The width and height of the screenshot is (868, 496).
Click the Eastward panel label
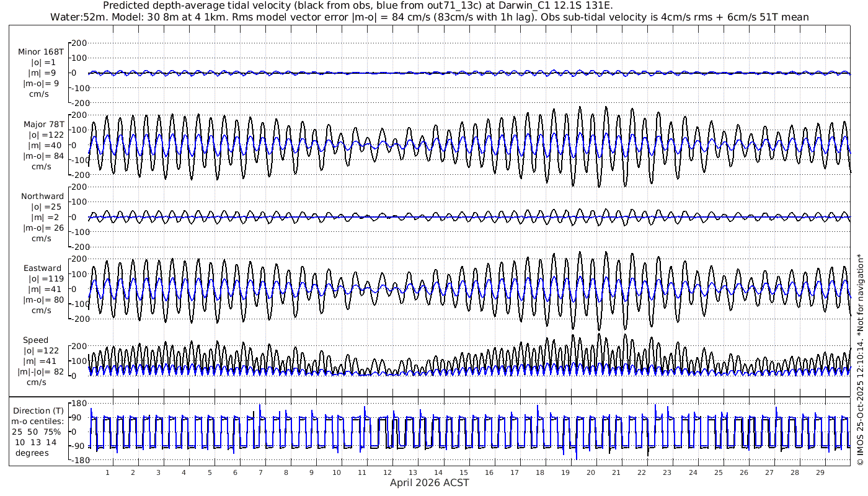point(42,268)
